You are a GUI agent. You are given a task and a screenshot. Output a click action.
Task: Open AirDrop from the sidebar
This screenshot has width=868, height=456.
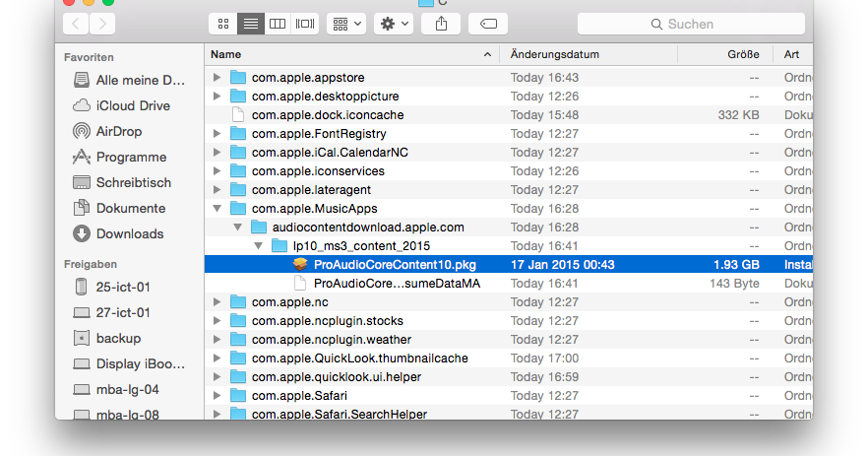click(x=108, y=131)
